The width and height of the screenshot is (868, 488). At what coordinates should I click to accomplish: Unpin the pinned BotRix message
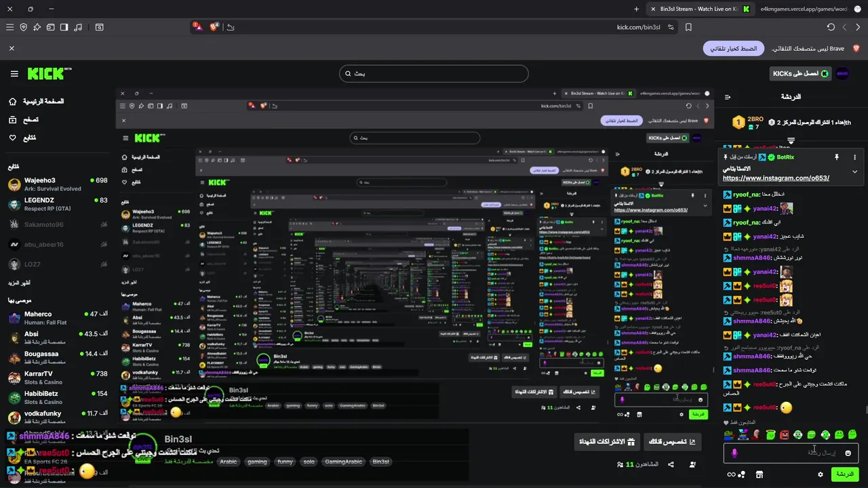[x=836, y=157]
